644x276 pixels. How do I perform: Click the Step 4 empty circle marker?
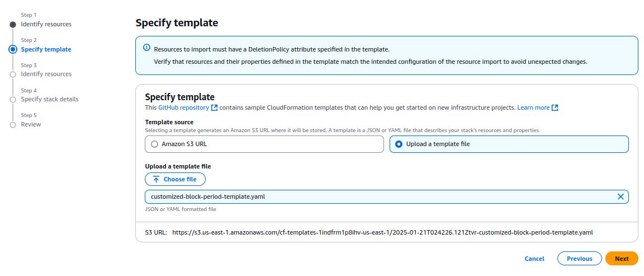coord(13,100)
